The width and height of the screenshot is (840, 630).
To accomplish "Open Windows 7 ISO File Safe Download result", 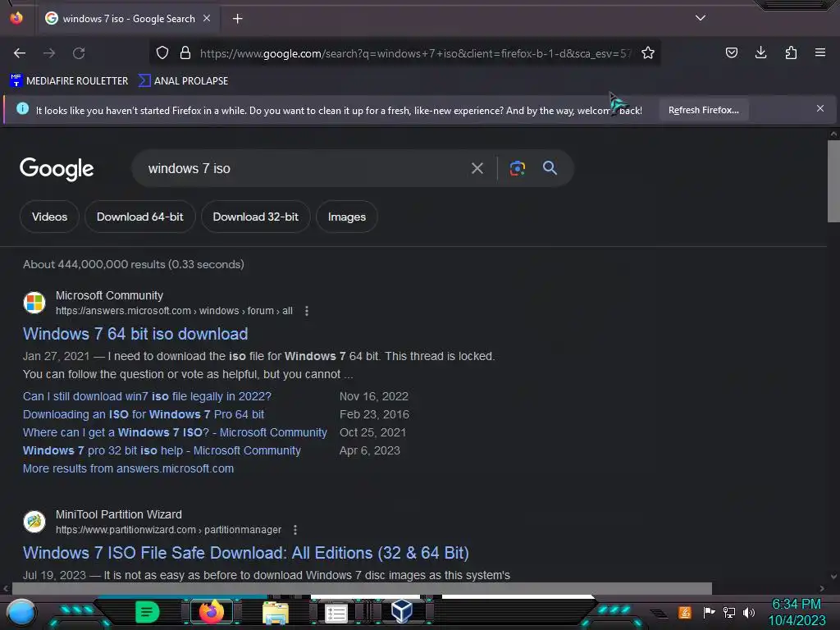I will click(x=246, y=552).
